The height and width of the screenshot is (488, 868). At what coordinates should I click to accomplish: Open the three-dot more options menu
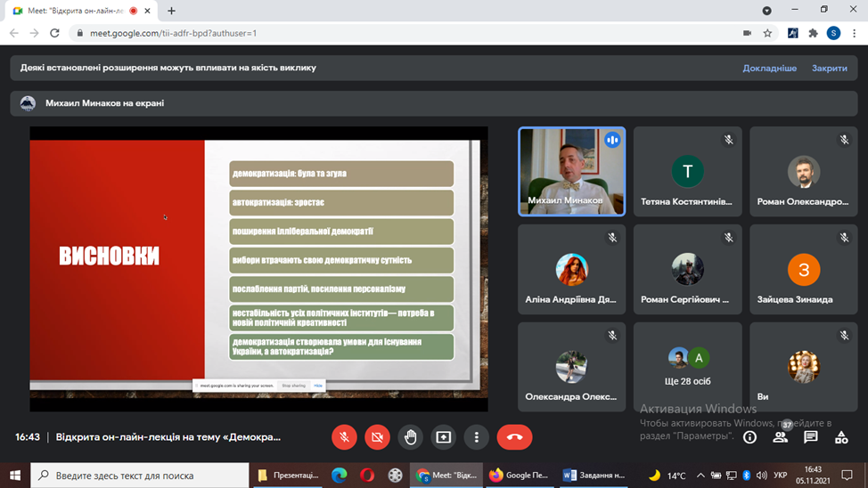477,437
